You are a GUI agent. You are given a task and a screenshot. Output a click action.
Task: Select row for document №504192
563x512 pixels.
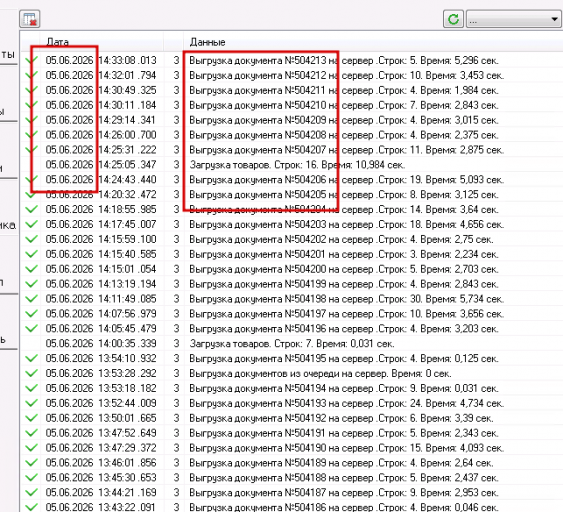coord(292,418)
